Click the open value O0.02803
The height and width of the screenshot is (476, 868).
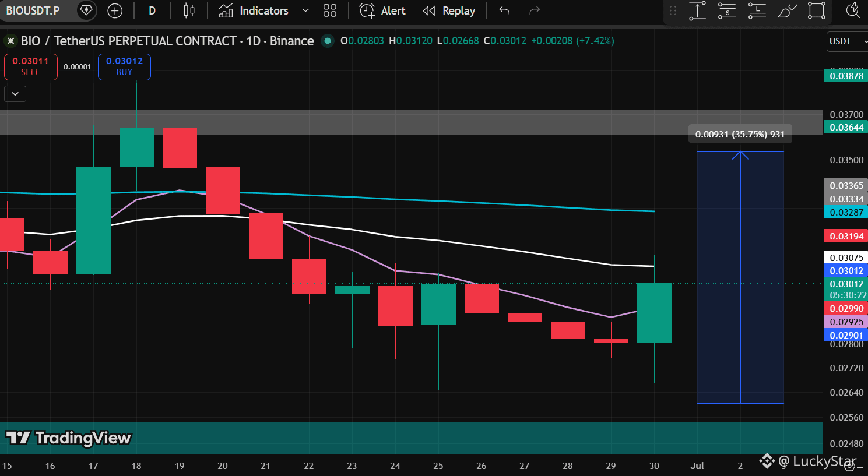pyautogui.click(x=362, y=41)
